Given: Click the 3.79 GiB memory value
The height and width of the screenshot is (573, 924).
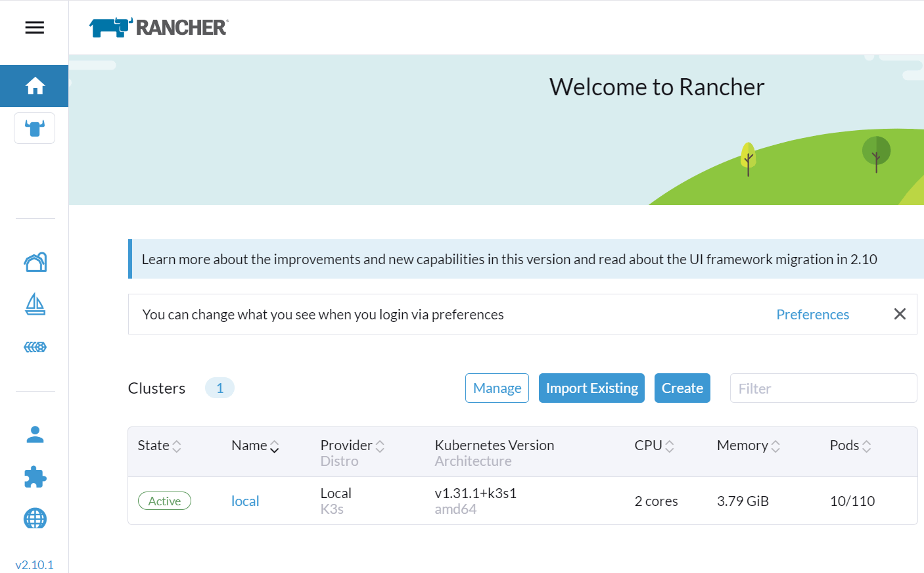Looking at the screenshot, I should (743, 501).
